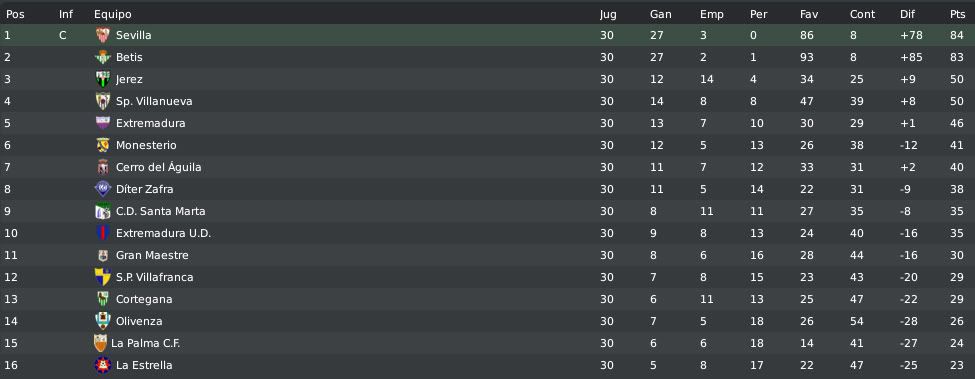
Task: Click the Fav column header
Action: [x=809, y=14]
